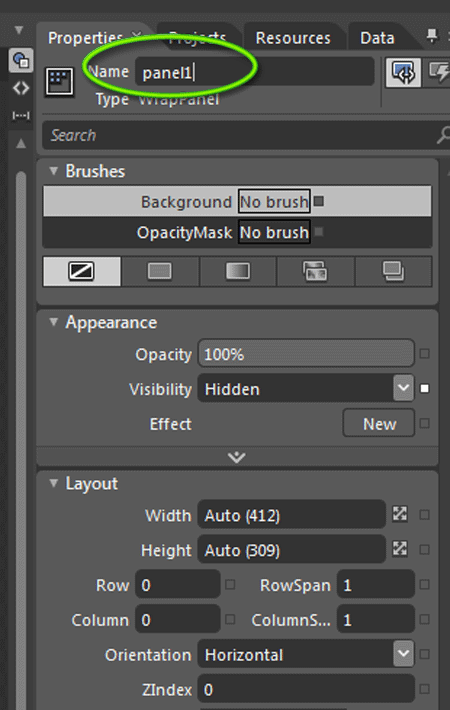Click the pin icon beside the Data tab

point(432,36)
